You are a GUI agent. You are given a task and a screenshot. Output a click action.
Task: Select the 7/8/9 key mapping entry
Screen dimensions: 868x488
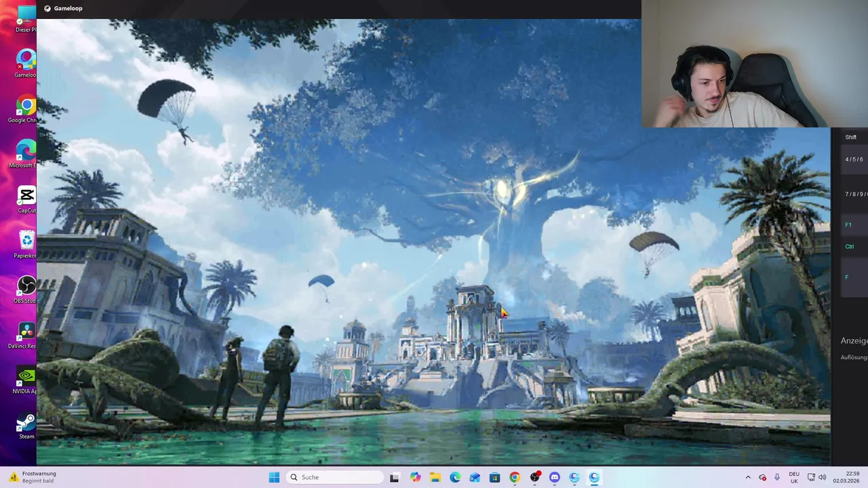click(856, 194)
